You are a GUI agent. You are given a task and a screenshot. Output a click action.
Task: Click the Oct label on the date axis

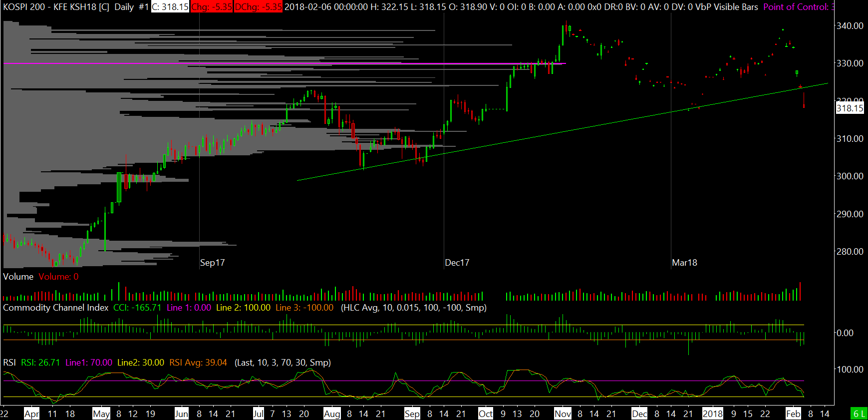coord(486,414)
